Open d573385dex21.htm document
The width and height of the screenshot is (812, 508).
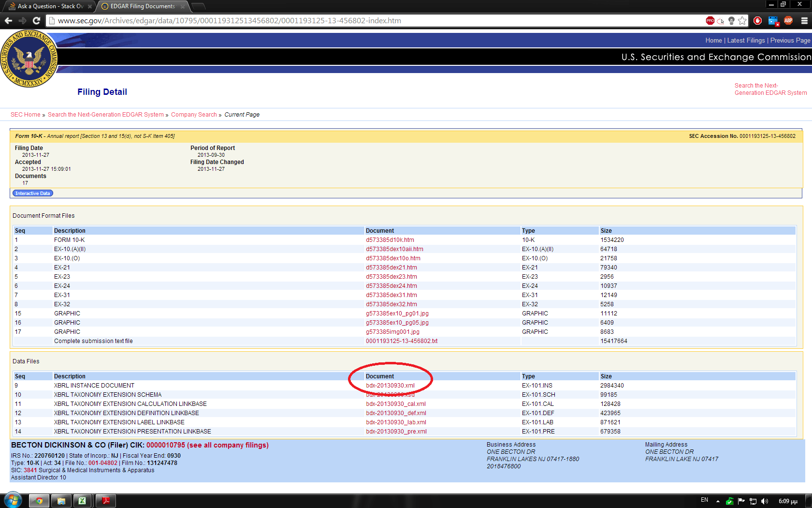[391, 268]
